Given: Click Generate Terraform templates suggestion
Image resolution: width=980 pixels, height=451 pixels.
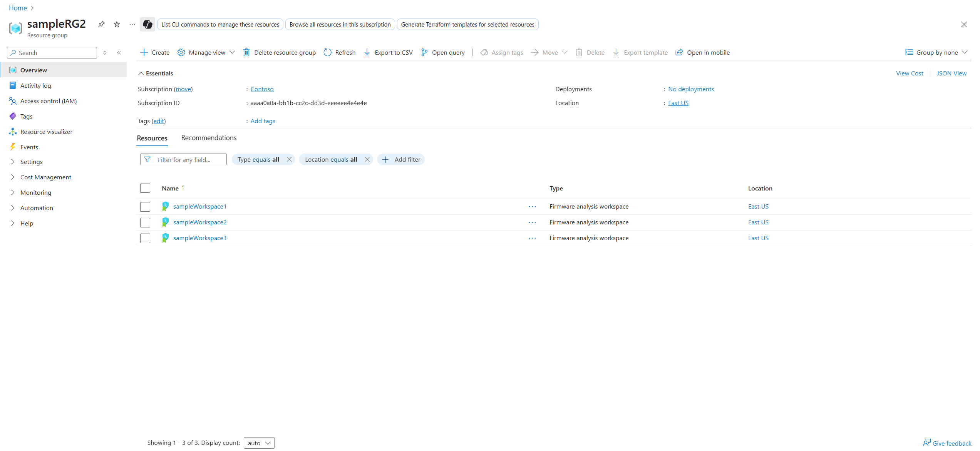Looking at the screenshot, I should (467, 24).
